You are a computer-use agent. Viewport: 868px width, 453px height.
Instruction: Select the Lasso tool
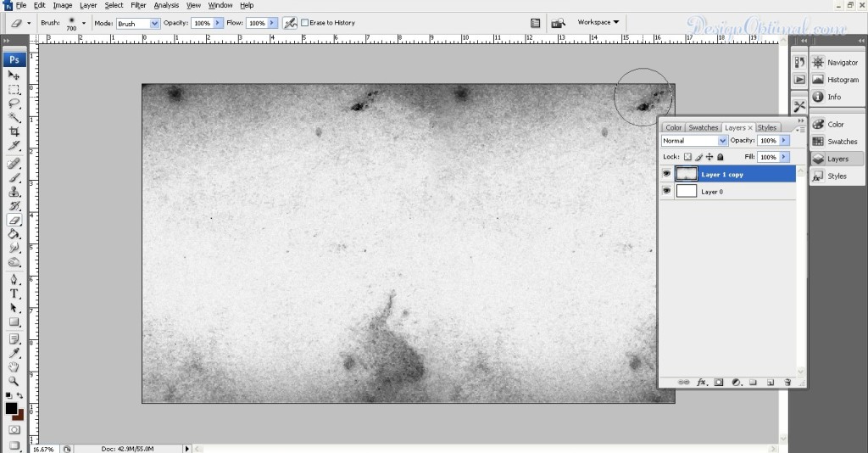click(14, 103)
